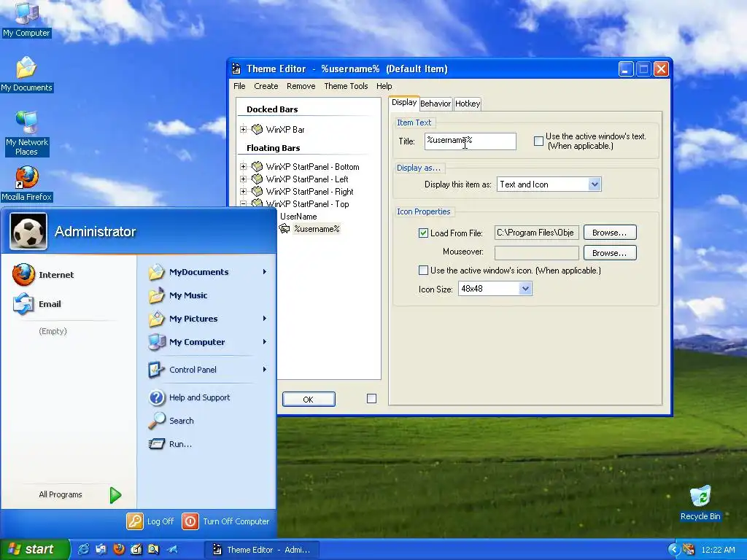Image resolution: width=747 pixels, height=560 pixels.
Task: Expand MyDocuments submenu arrow
Action: [264, 272]
